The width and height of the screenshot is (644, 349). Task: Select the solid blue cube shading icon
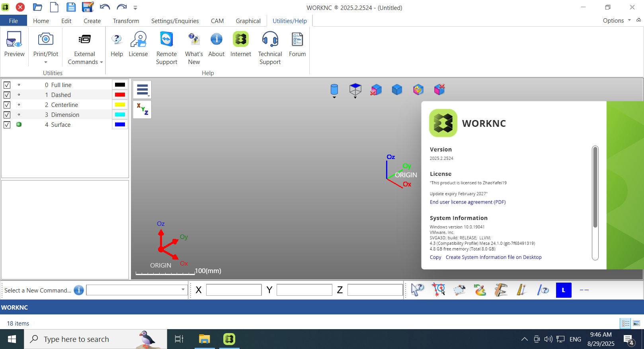(397, 90)
